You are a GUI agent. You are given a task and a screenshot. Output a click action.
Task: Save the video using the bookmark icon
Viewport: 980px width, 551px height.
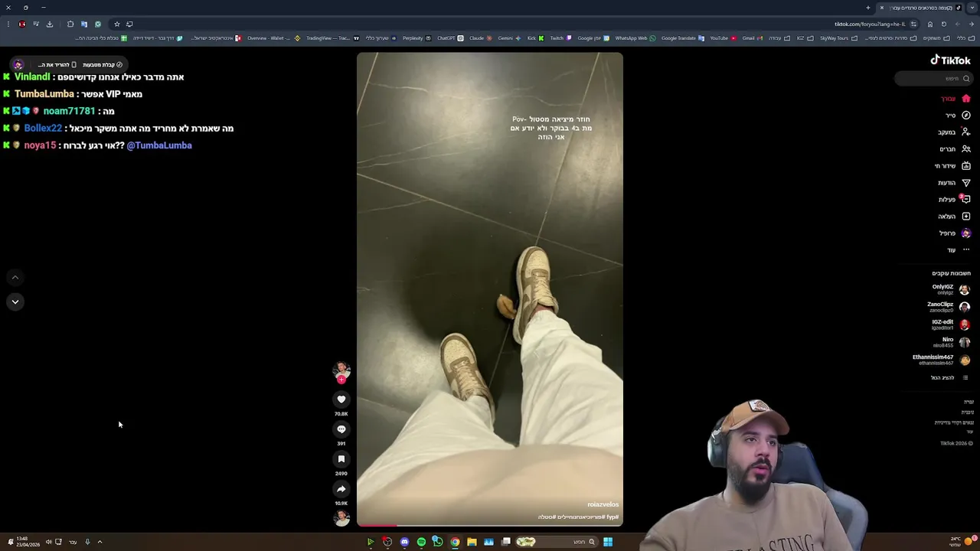pyautogui.click(x=341, y=459)
